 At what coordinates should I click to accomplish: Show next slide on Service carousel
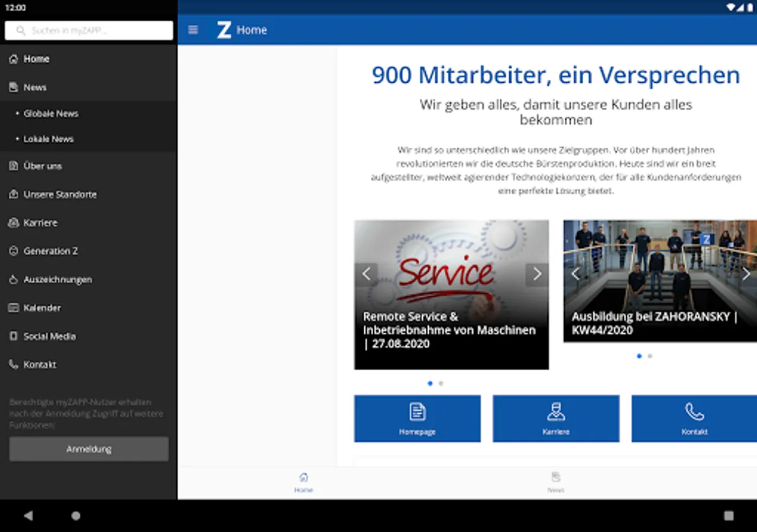coord(537,274)
